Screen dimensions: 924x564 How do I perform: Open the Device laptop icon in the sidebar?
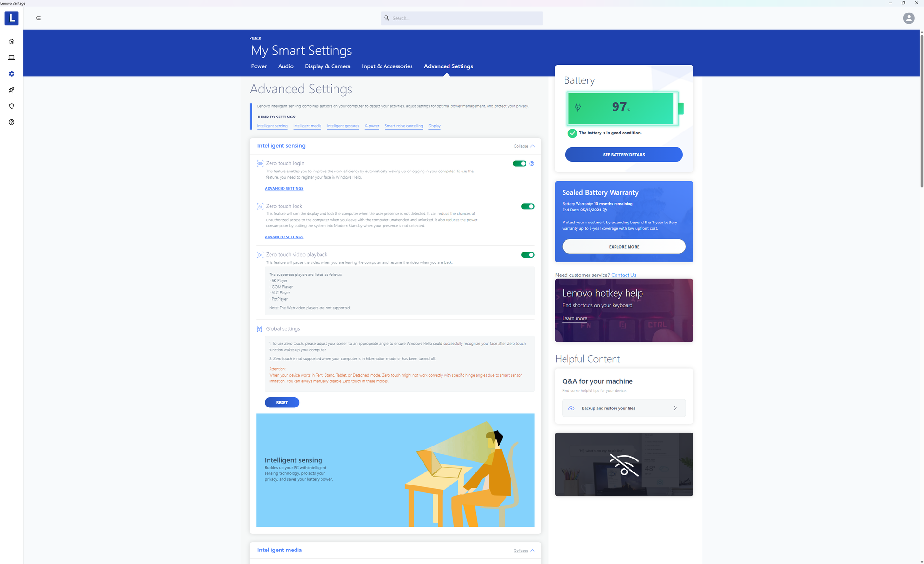pyautogui.click(x=12, y=57)
